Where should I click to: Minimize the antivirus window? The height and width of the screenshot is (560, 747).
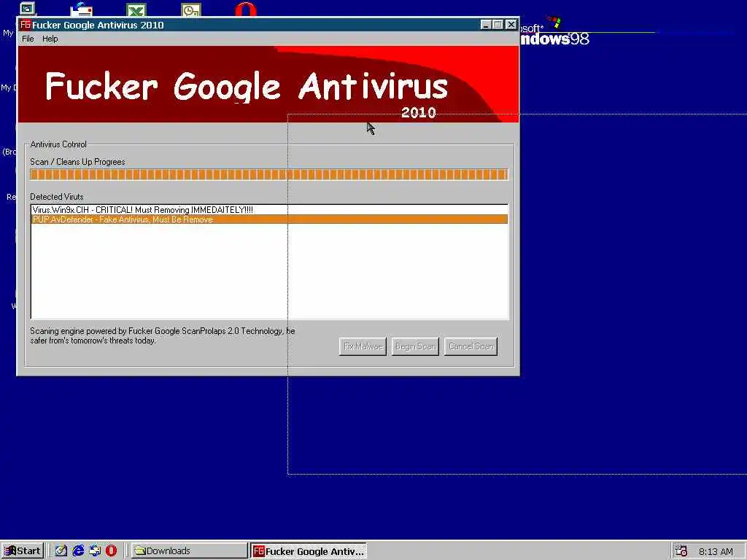485,25
